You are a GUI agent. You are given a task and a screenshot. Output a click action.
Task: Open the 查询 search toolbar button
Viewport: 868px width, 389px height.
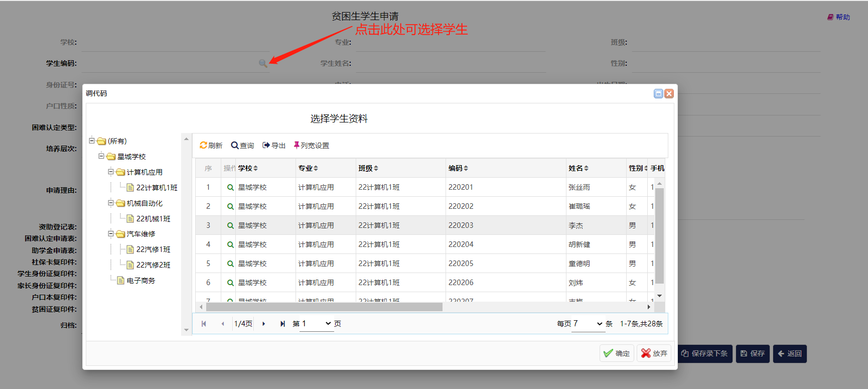coord(242,146)
